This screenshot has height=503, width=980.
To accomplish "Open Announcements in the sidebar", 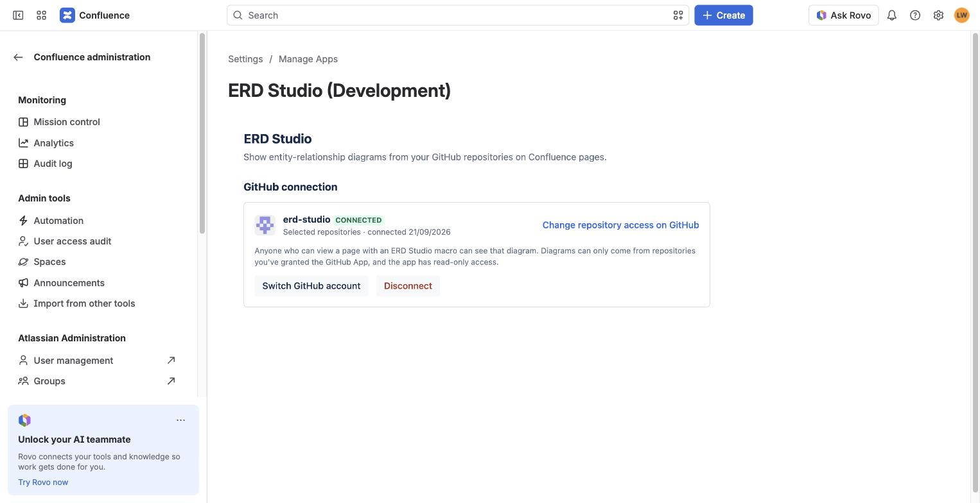I will tap(69, 283).
